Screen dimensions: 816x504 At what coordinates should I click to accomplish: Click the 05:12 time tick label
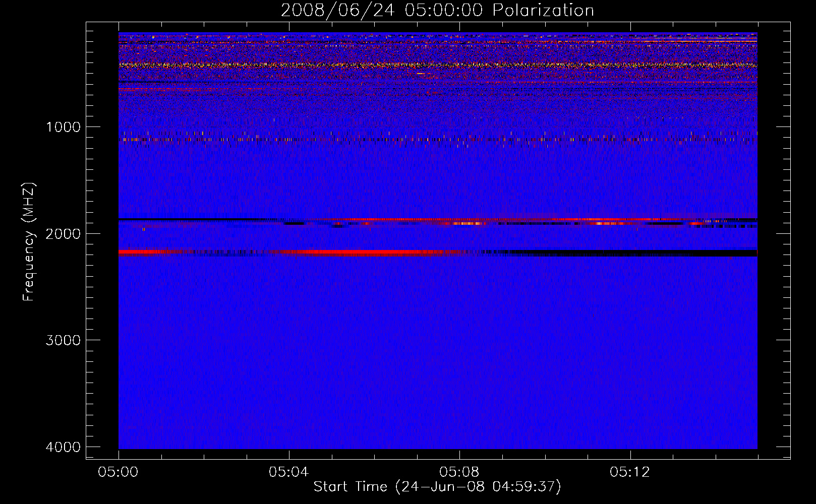pyautogui.click(x=630, y=472)
